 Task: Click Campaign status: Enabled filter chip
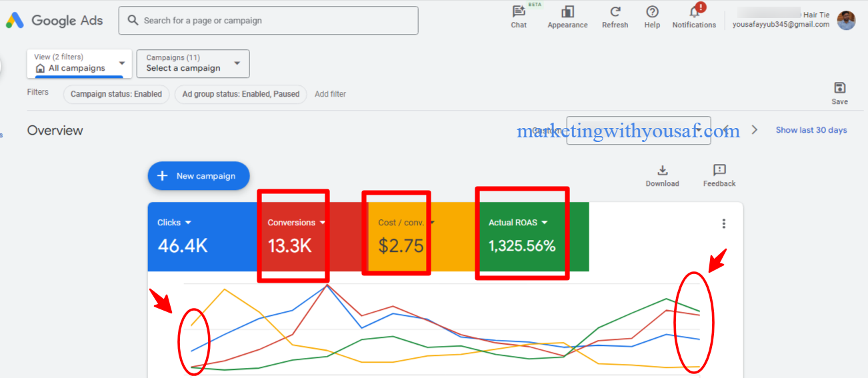coord(116,94)
